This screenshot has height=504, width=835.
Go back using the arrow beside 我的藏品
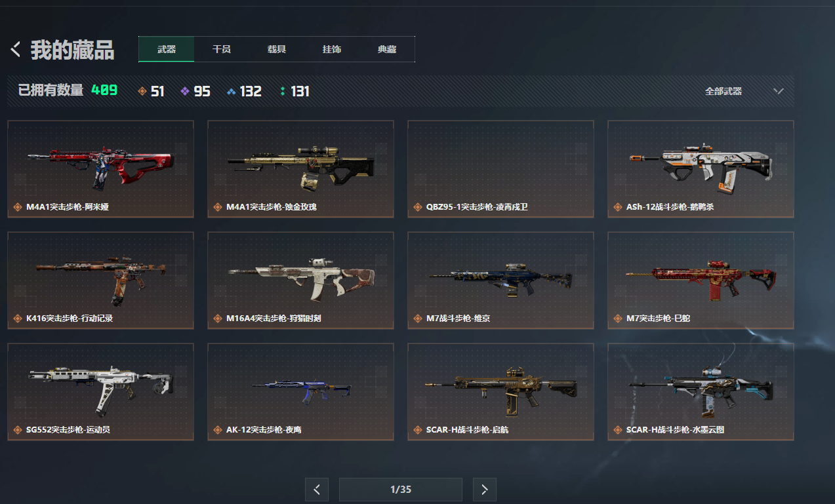(16, 49)
